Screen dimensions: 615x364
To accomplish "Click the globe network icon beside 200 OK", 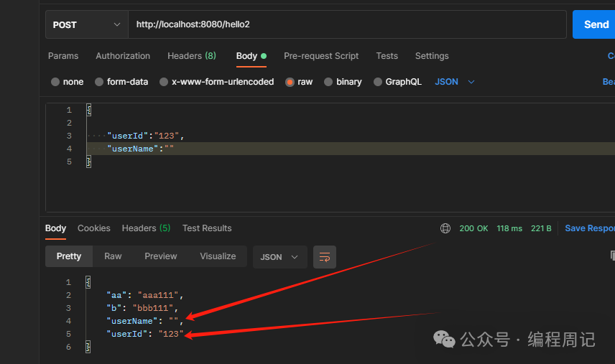I will pos(445,228).
